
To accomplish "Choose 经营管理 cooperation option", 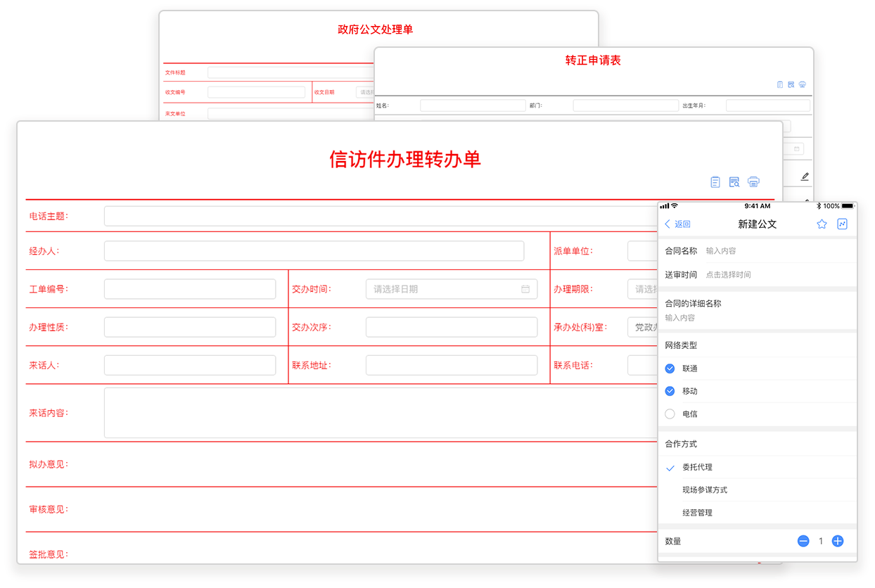I will pyautogui.click(x=697, y=513).
